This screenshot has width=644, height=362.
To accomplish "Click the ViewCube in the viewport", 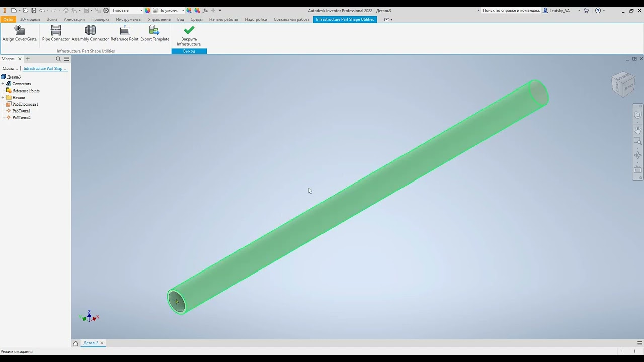I will (623, 84).
